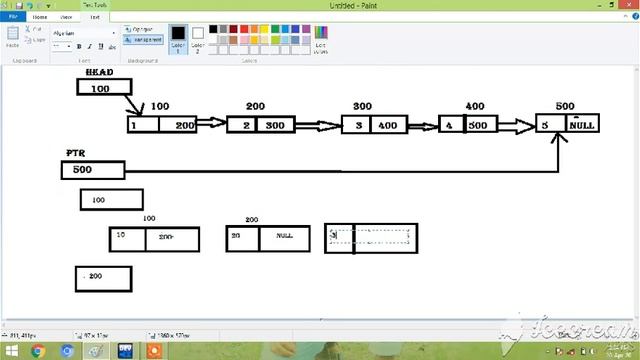Select the Color 2 box
This screenshot has width=640, height=360.
198,40
